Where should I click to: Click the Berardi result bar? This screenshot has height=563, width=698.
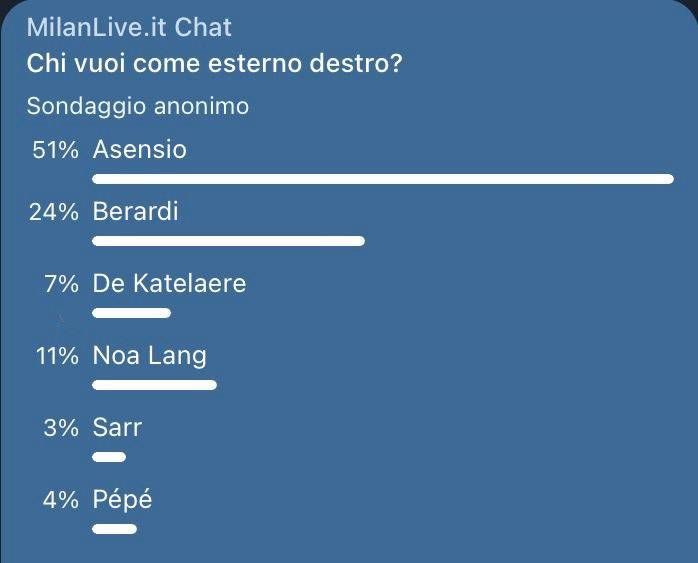[228, 241]
